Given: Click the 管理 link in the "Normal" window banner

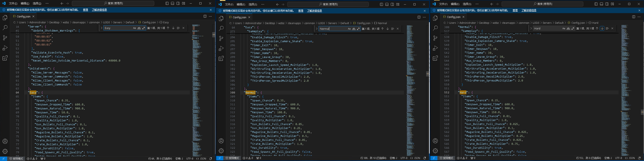Looking at the screenshot, I should [301, 11].
